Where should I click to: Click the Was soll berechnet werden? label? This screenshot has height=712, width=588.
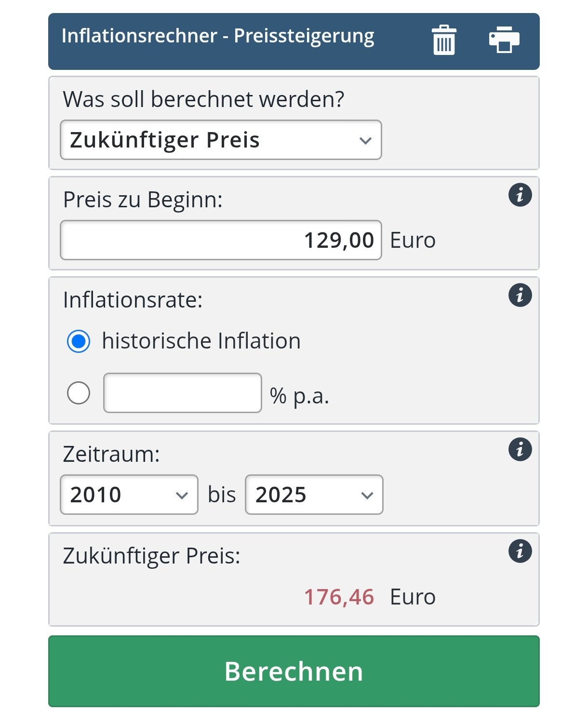(203, 99)
